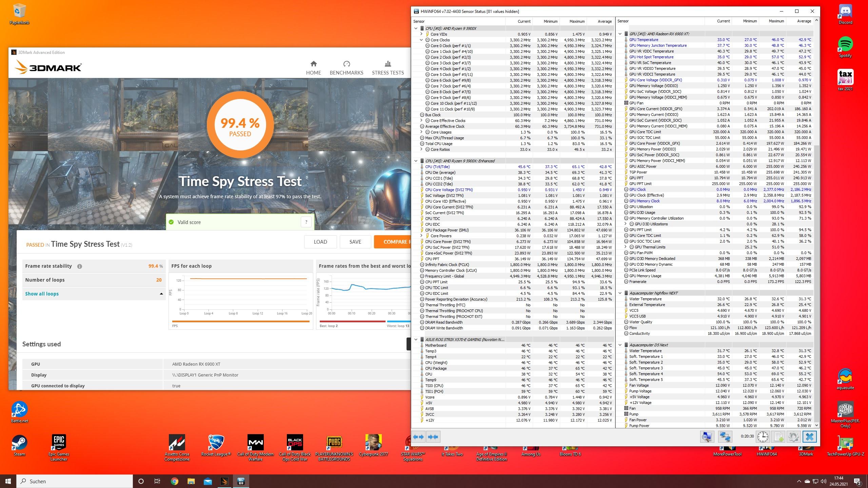
Task: Collapse Aquacomputer highflow NEXT group
Action: [x=620, y=293]
